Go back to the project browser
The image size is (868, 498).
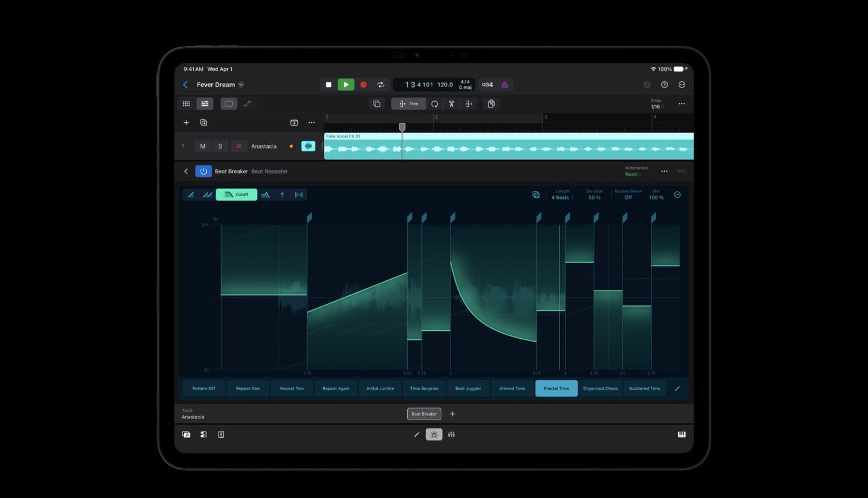pyautogui.click(x=185, y=85)
